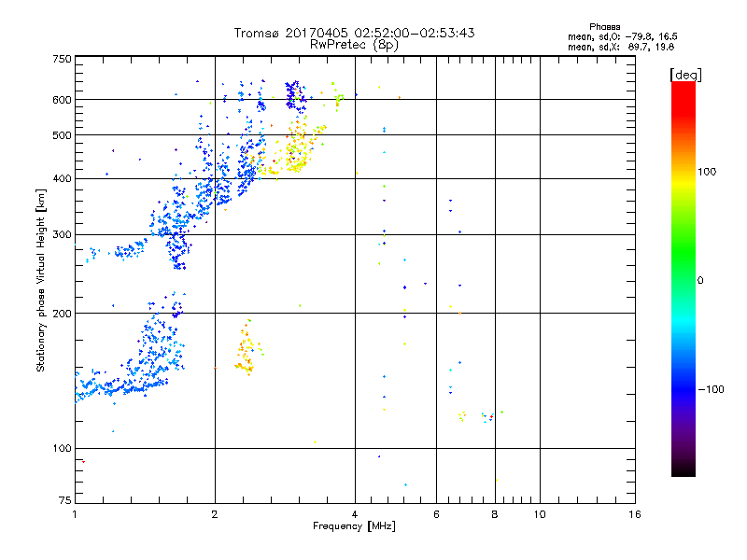Click the '[deg]' colorbar unit label
This screenshot has height=560, width=747.
pyautogui.click(x=685, y=75)
